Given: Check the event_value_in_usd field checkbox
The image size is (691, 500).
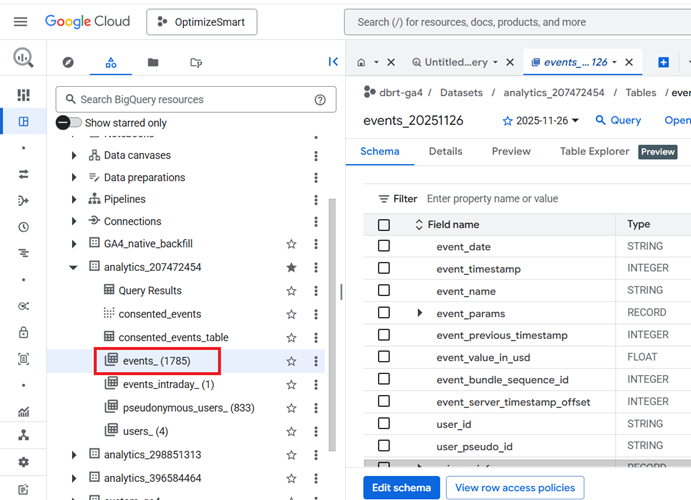Looking at the screenshot, I should click(384, 356).
